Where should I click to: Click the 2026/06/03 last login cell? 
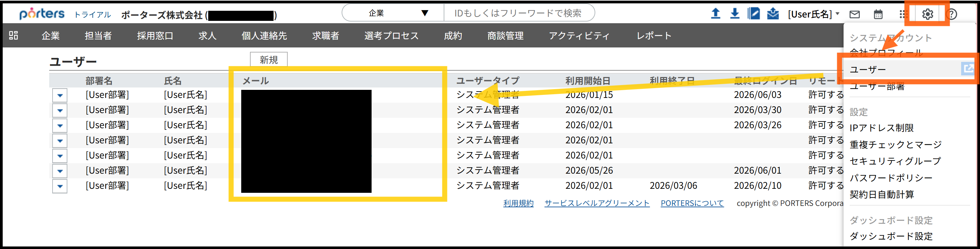tap(757, 95)
